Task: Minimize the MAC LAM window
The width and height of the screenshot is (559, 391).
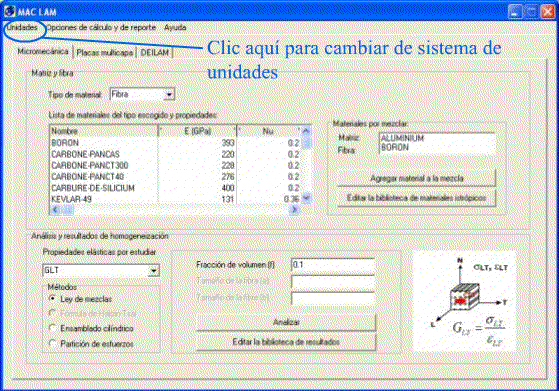Action: pos(515,11)
